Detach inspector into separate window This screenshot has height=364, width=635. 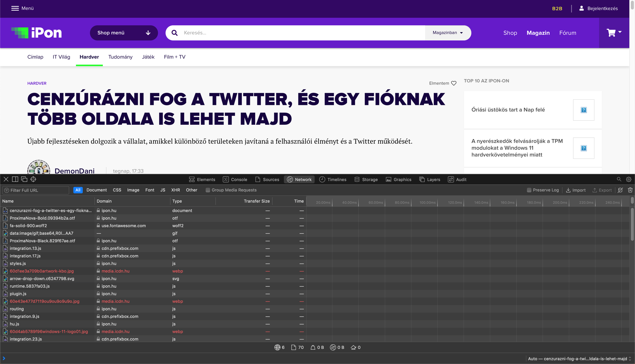(x=24, y=179)
